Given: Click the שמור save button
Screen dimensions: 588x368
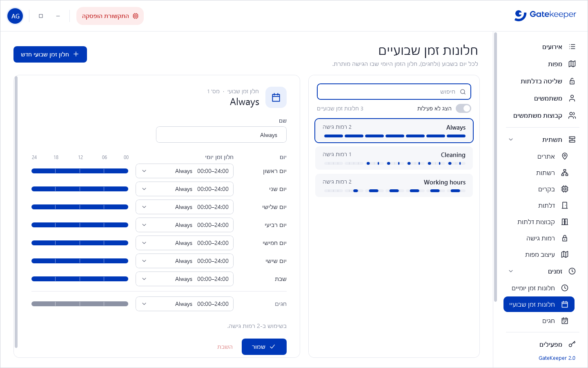Looking at the screenshot, I should pos(264,347).
